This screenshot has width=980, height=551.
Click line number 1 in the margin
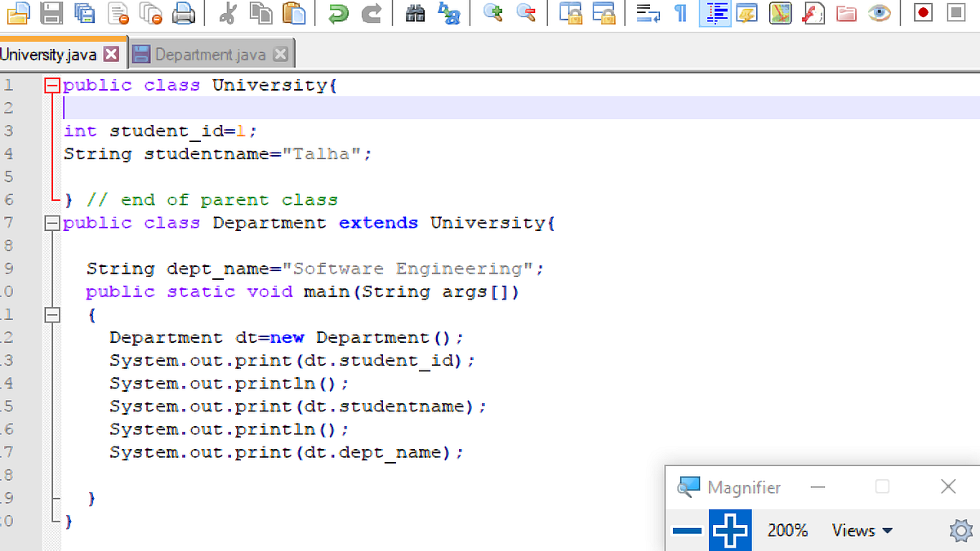click(7, 85)
